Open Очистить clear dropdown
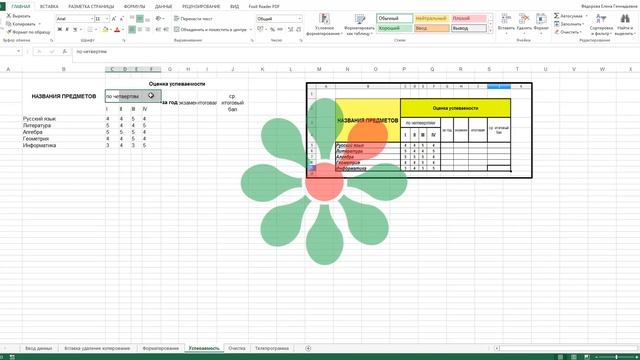Screen dimensions: 640x360 point(568,32)
